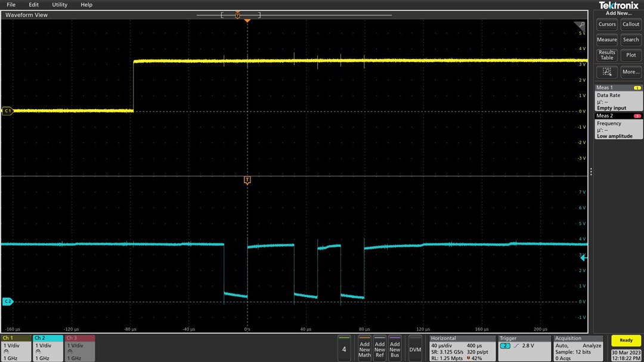Click the Measure button
Viewport: 644px width, 362px height.
(x=606, y=39)
